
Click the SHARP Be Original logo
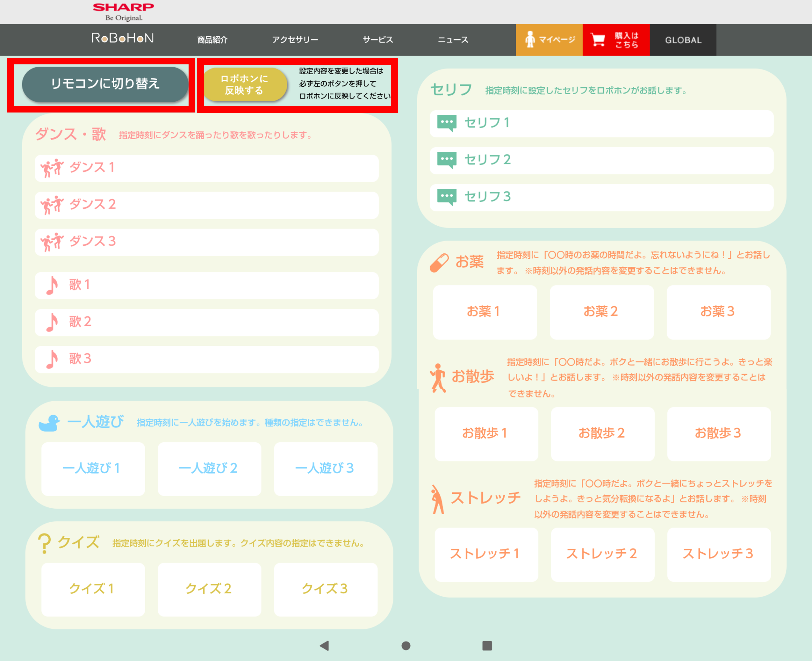(123, 12)
